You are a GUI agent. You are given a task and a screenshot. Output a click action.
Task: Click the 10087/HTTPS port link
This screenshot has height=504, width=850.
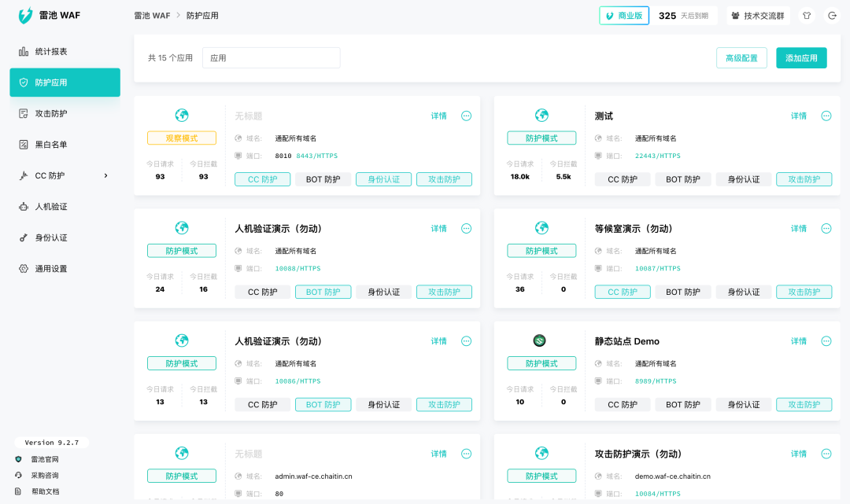pyautogui.click(x=657, y=268)
